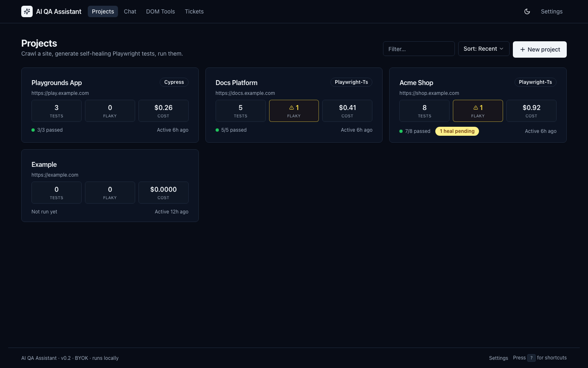Open the Example project title
This screenshot has width=588, height=368.
coord(44,164)
